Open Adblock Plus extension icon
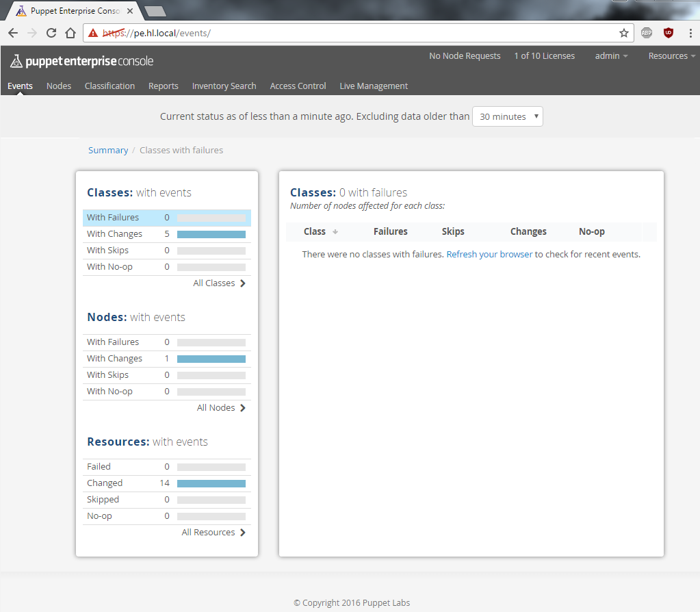Image resolution: width=700 pixels, height=612 pixels. (647, 33)
